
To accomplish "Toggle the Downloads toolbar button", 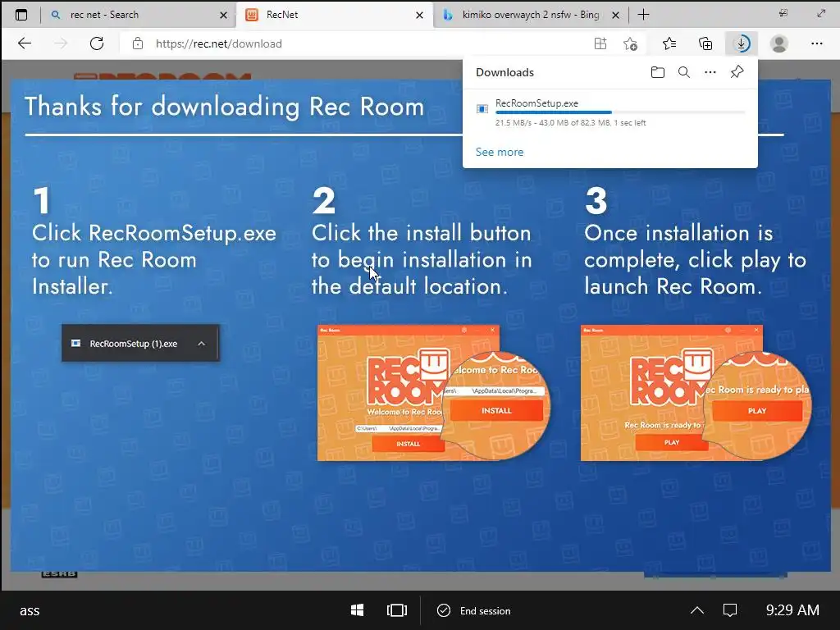I will pyautogui.click(x=742, y=43).
